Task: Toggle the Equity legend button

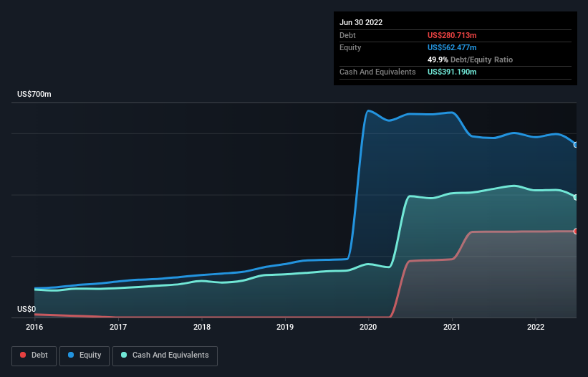Action: tap(85, 355)
